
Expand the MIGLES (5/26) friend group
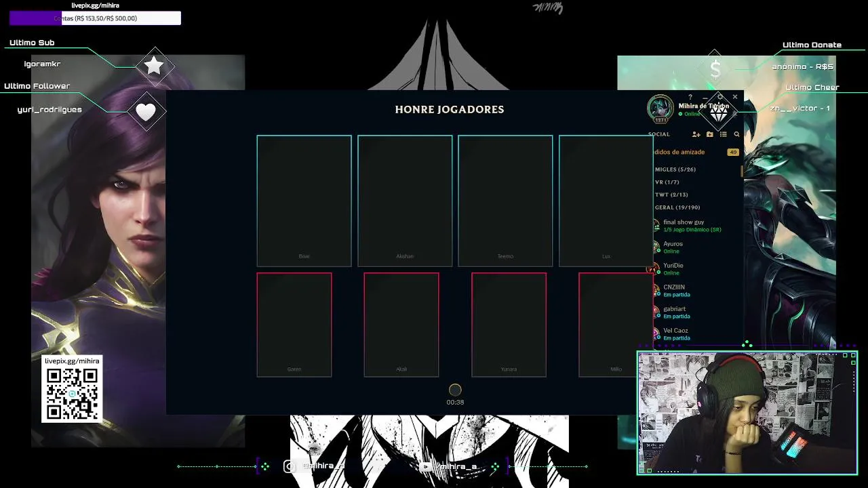675,169
